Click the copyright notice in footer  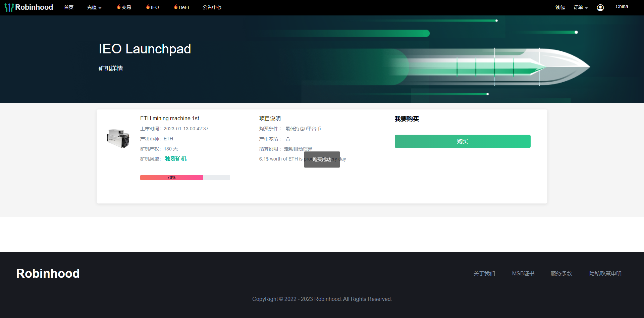coord(322,299)
